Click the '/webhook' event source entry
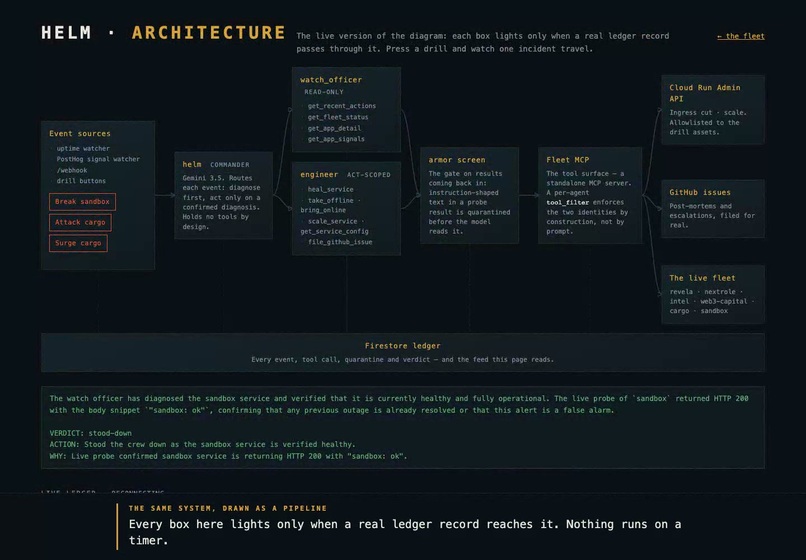The height and width of the screenshot is (560, 806). [x=72, y=170]
